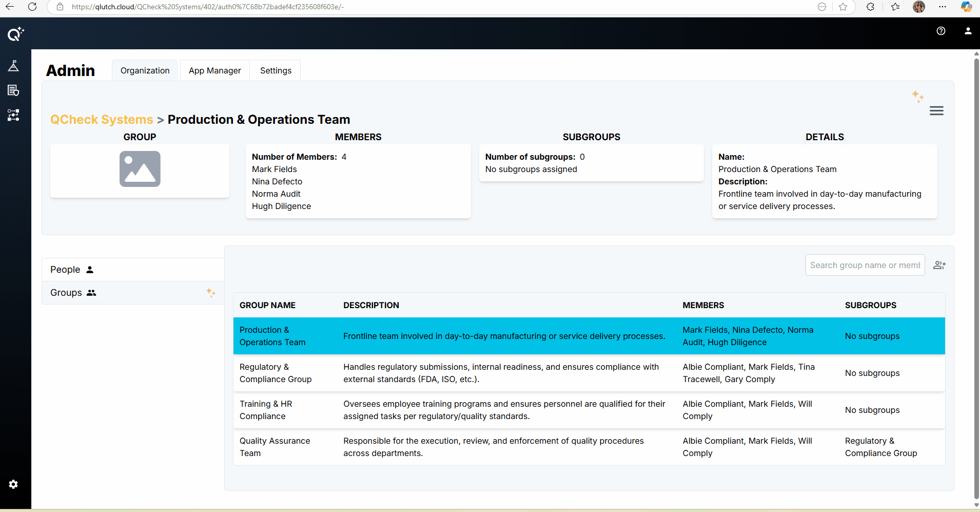Image resolution: width=980 pixels, height=512 pixels.
Task: Switch to the App Manager tab
Action: (x=214, y=70)
